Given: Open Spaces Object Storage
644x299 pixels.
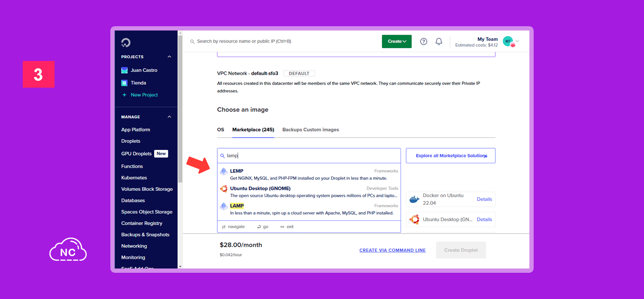Looking at the screenshot, I should click(147, 212).
